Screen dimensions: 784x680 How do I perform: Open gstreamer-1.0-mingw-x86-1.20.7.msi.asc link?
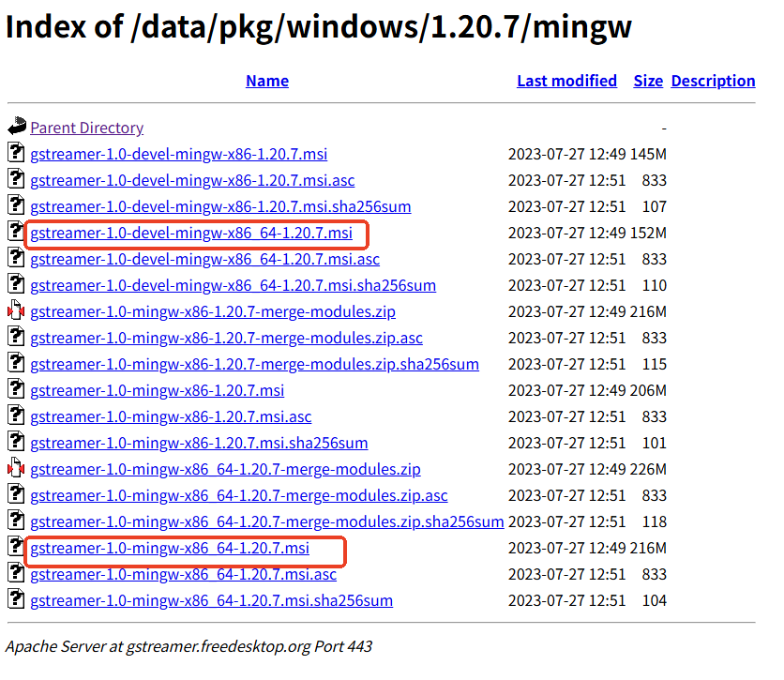point(171,416)
